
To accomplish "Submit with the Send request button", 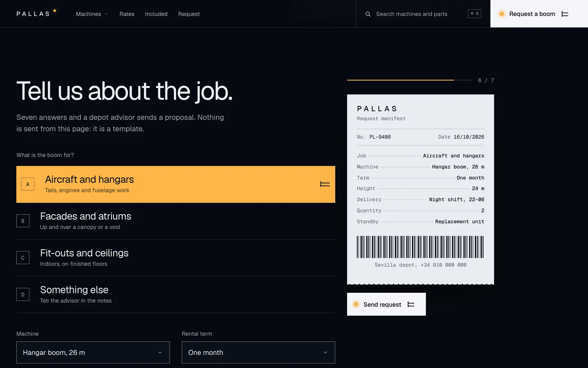I will [386, 304].
